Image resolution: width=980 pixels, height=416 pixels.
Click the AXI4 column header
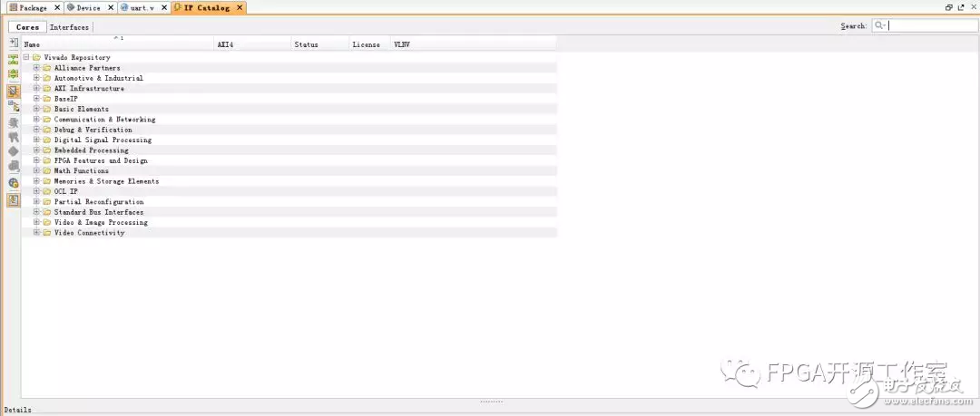coord(253,44)
